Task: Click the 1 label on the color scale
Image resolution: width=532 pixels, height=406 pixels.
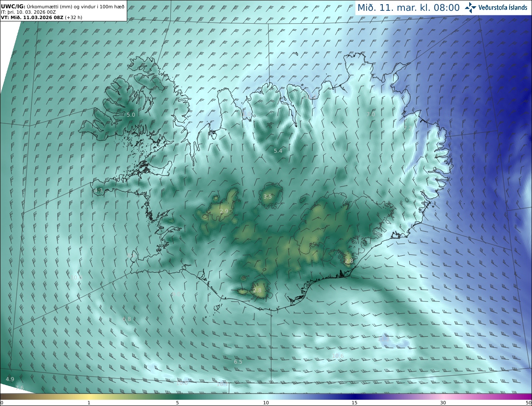Action: tap(89, 403)
